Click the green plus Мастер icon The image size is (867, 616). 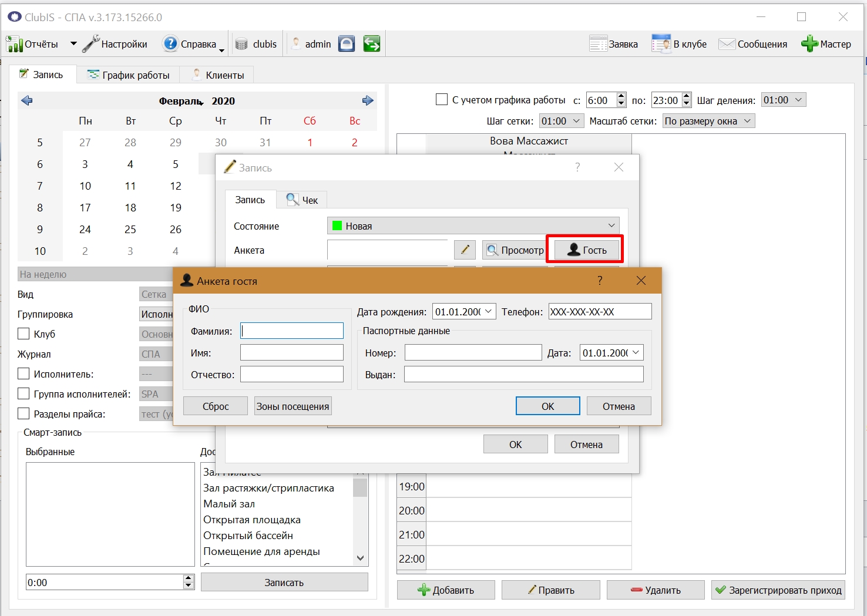[809, 44]
